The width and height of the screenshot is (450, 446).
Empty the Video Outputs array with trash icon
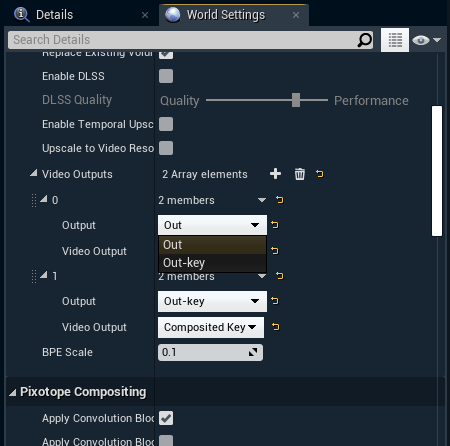coord(299,174)
